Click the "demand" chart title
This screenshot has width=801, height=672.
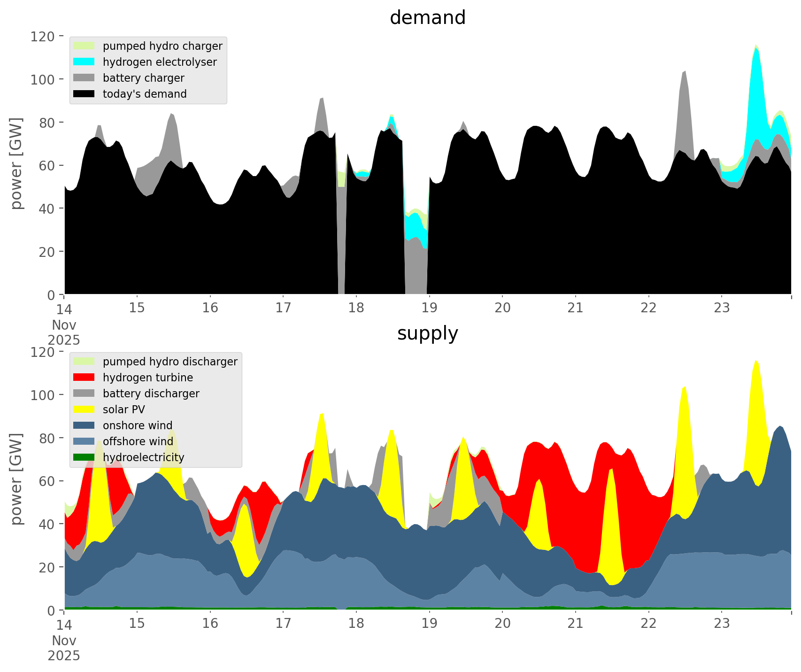tap(427, 18)
